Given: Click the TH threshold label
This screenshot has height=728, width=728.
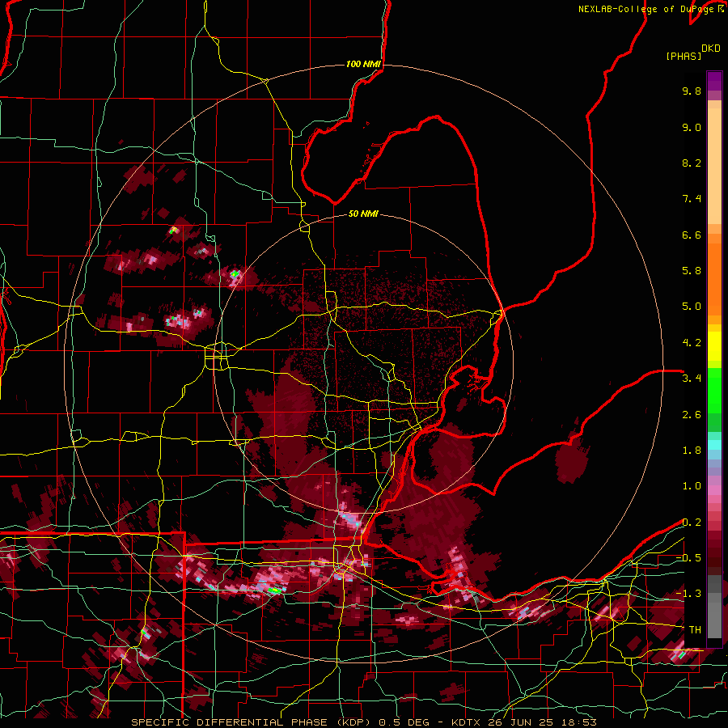Looking at the screenshot, I should click(695, 630).
